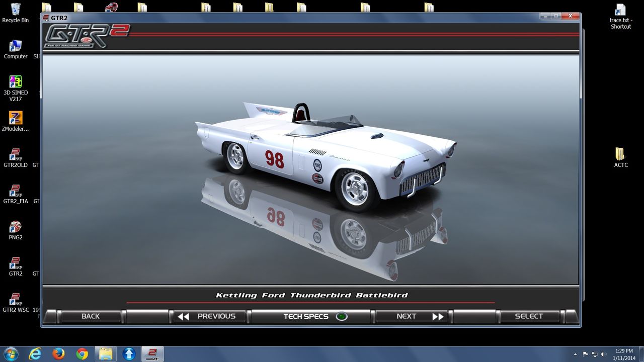Minimize the GTR2 window
Screen dimensions: 644x362
coord(546,16)
